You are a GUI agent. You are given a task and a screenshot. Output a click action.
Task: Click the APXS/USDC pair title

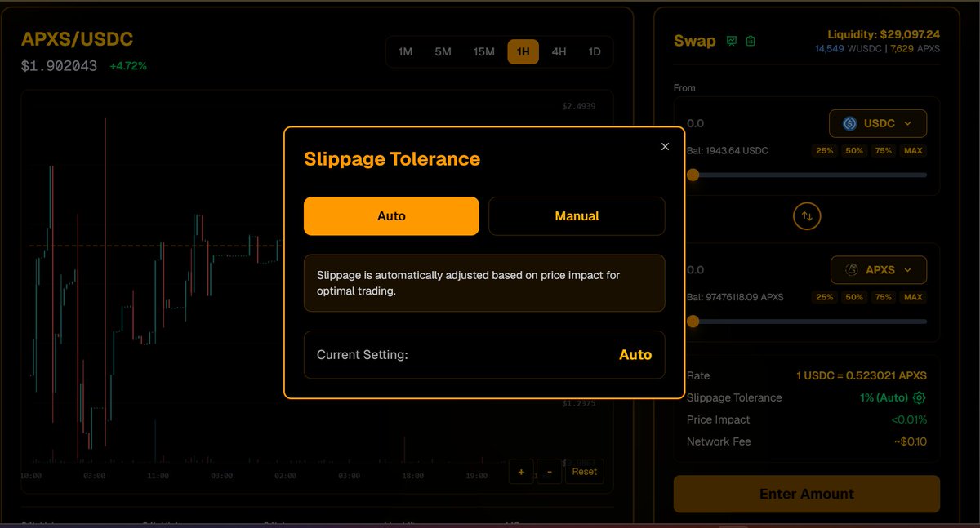[77, 39]
